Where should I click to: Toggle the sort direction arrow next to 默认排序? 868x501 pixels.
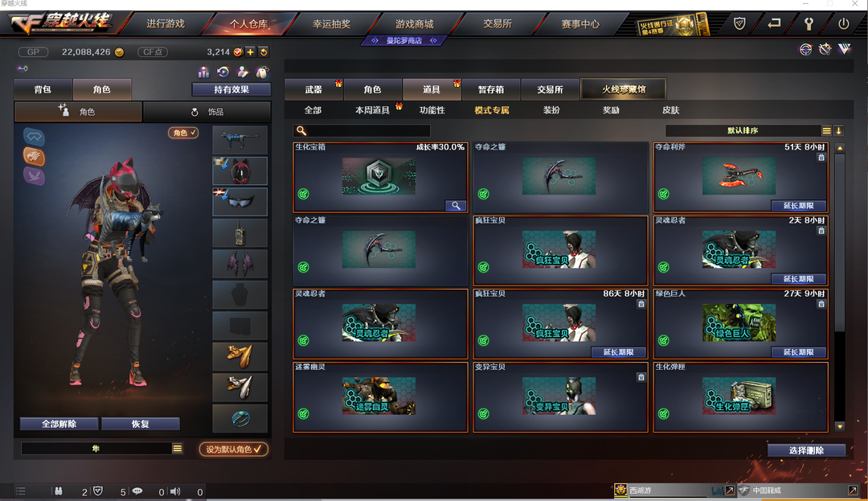point(838,130)
